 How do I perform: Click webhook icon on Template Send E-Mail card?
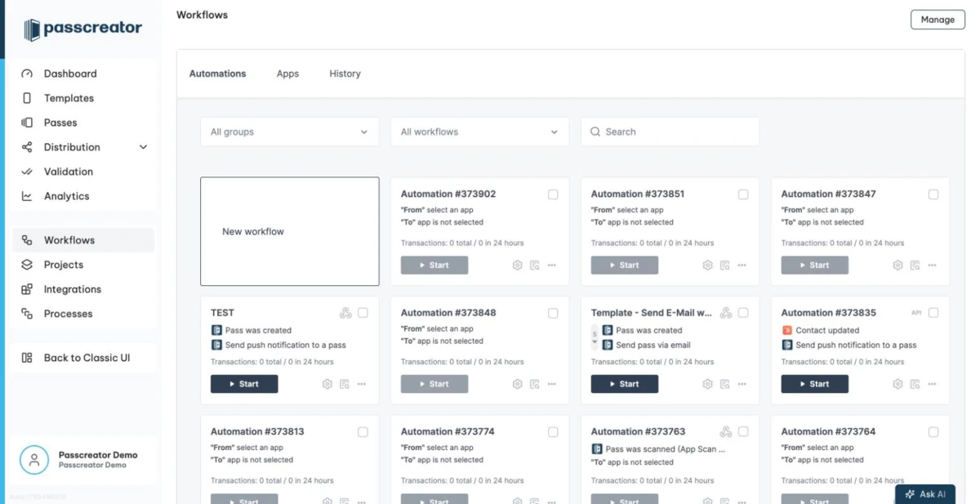(726, 313)
